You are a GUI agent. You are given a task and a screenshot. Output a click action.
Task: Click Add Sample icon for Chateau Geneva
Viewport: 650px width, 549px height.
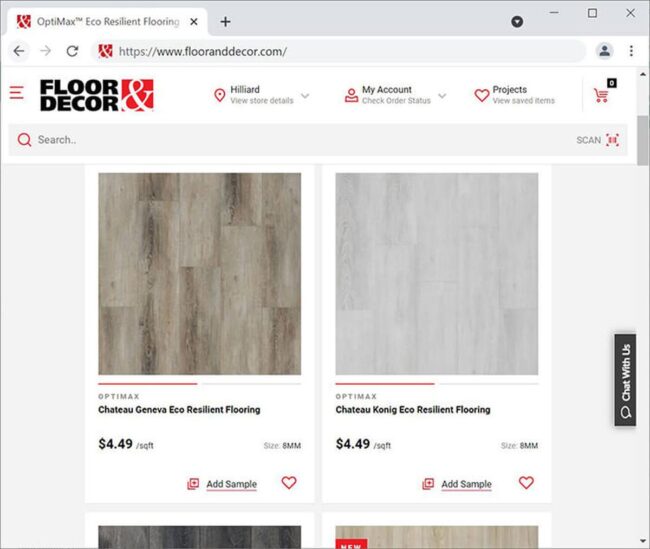193,484
